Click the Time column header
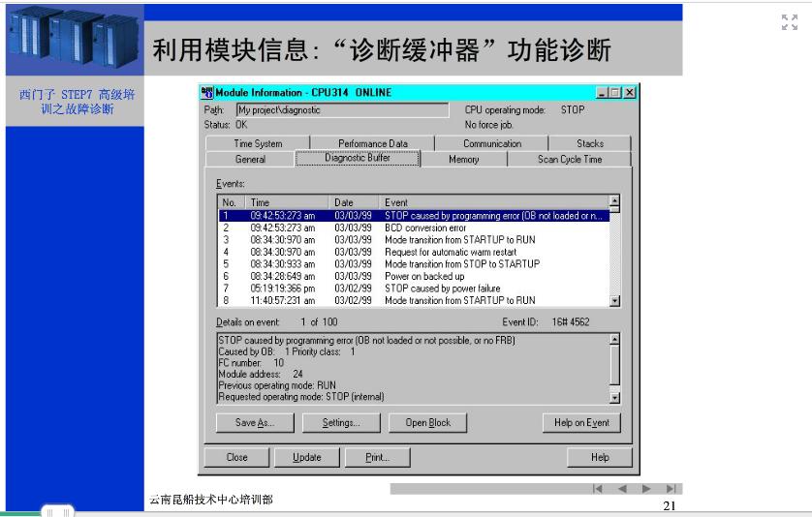 [288, 203]
